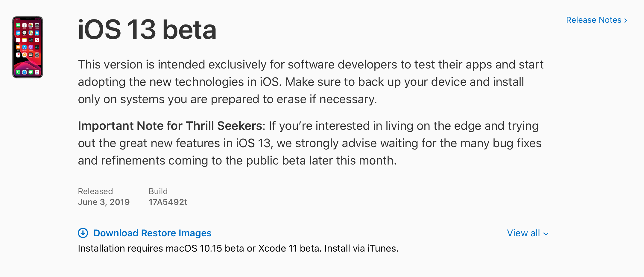
Task: Click the Released label
Action: pos(95,191)
